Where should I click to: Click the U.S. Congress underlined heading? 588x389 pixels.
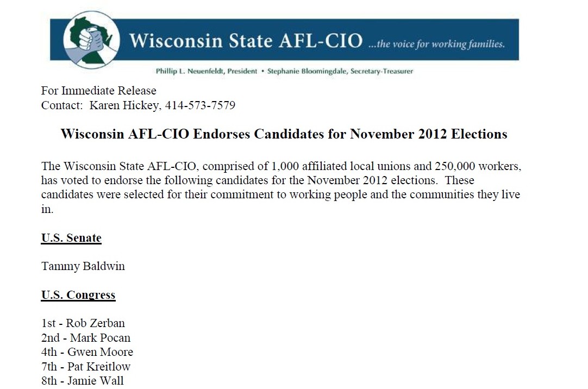pos(78,295)
